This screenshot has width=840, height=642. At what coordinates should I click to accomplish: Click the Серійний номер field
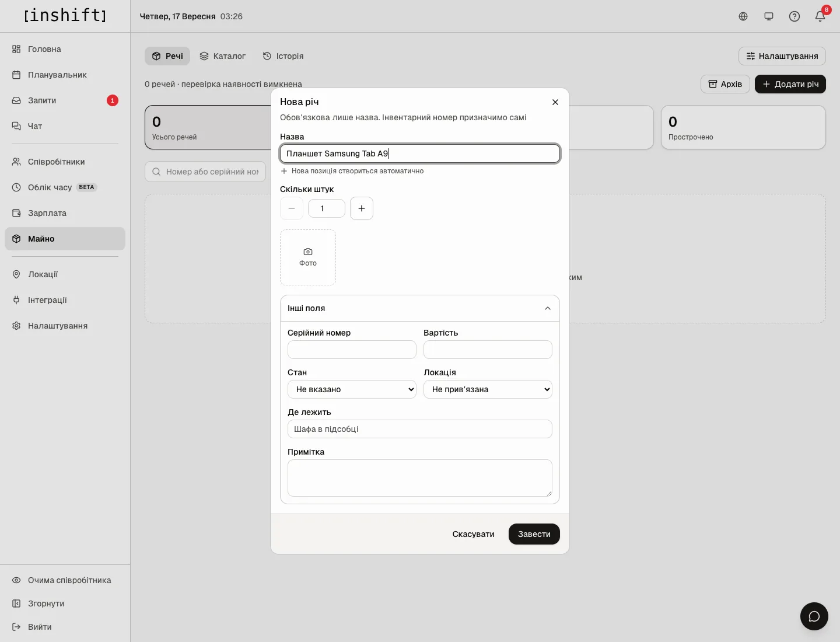(x=352, y=350)
